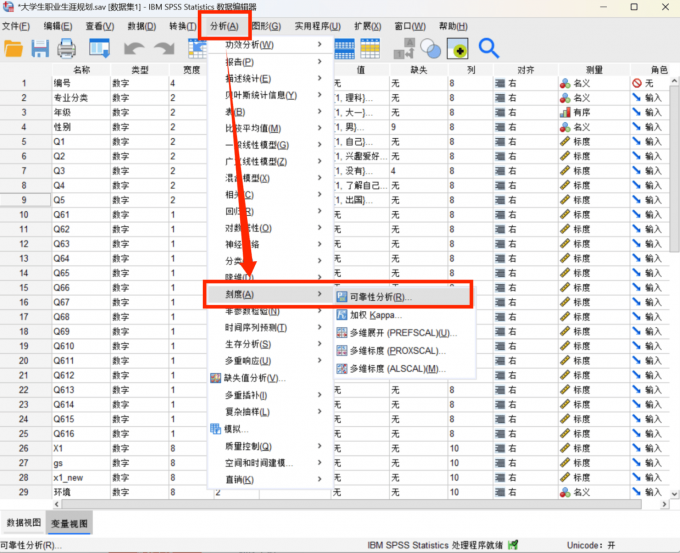Image resolution: width=680 pixels, height=553 pixels.
Task: Expand the 质量控制(Q) submenu
Action: [x=271, y=446]
